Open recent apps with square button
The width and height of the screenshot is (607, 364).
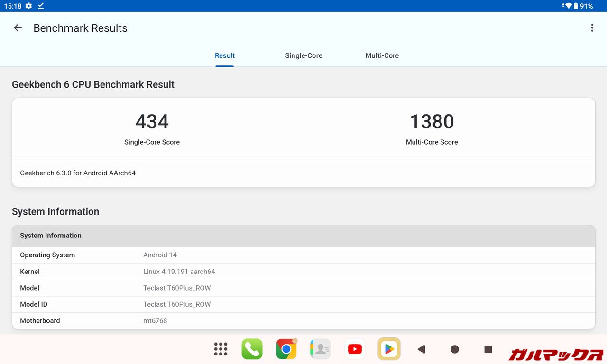[488, 349]
